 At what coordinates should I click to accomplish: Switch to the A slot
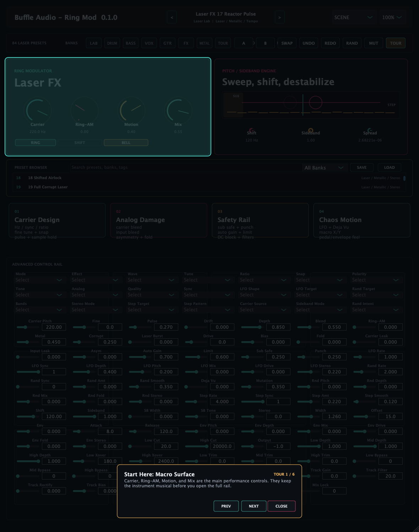(x=244, y=43)
